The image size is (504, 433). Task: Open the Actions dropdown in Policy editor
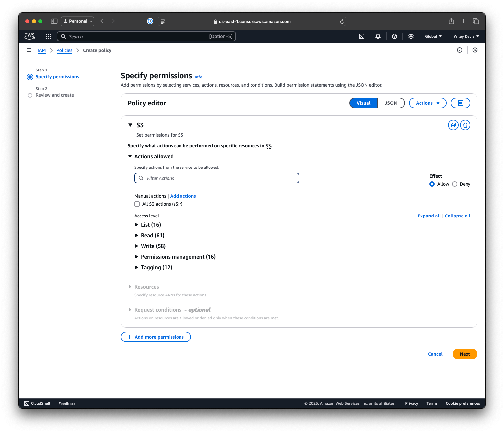coord(427,103)
